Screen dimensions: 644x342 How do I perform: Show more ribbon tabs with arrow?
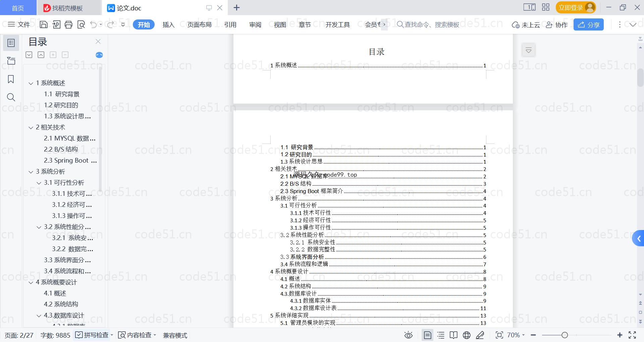click(384, 24)
